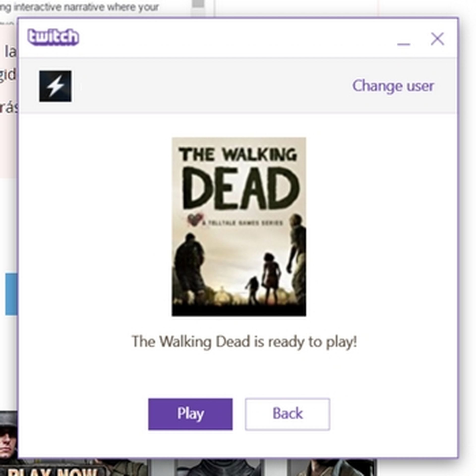Click the Twitch logo
Viewport: 476px width, 476px height.
(53, 37)
